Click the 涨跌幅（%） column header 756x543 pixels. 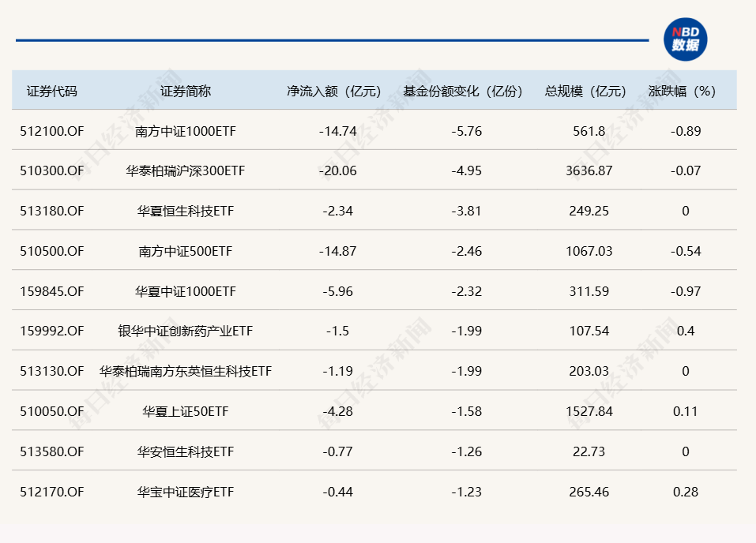(685, 91)
